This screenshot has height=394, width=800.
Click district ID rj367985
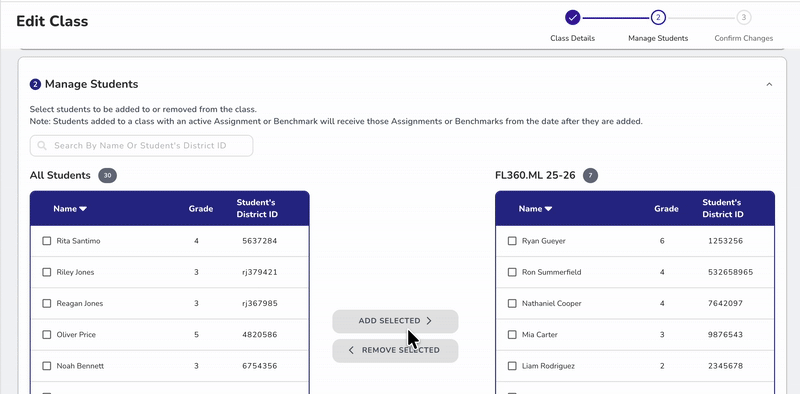(260, 304)
